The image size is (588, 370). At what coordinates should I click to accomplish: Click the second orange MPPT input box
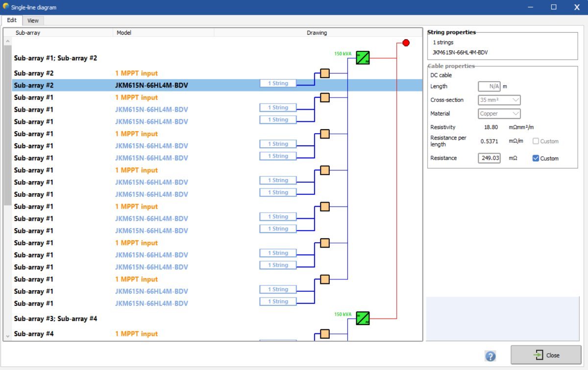pyautogui.click(x=324, y=98)
